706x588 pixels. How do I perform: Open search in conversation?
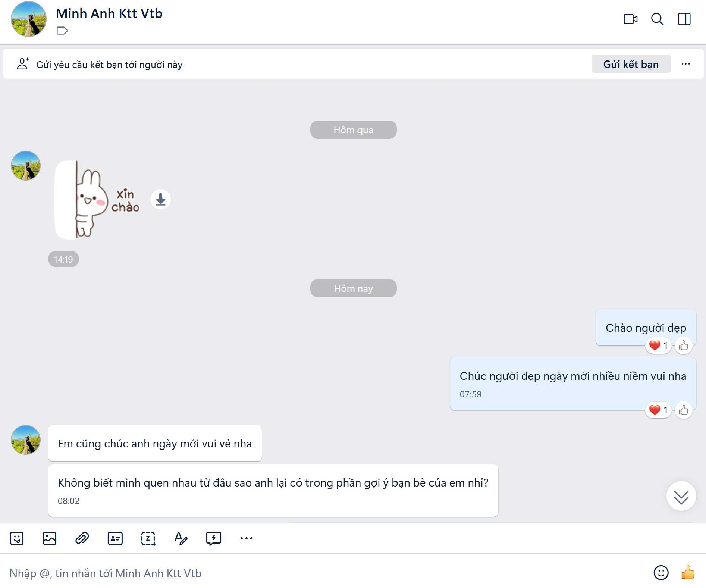[x=657, y=19]
